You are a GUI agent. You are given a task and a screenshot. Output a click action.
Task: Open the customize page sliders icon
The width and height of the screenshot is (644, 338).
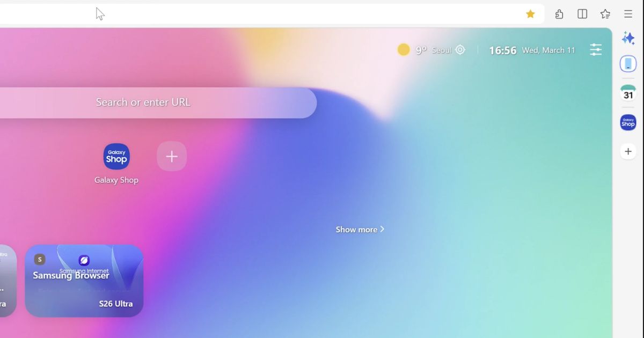pyautogui.click(x=596, y=49)
